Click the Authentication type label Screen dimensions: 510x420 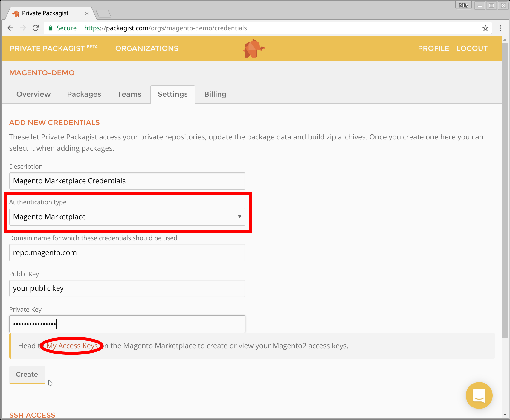click(x=38, y=202)
